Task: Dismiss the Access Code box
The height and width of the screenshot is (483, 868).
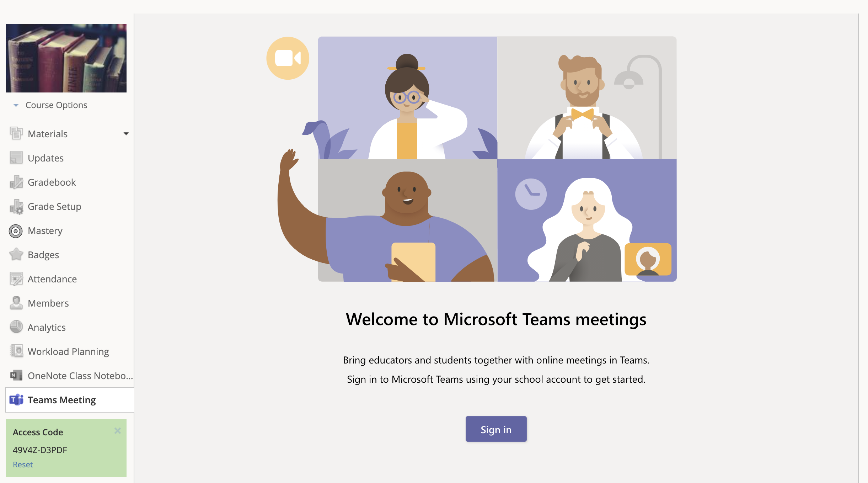Action: (118, 431)
